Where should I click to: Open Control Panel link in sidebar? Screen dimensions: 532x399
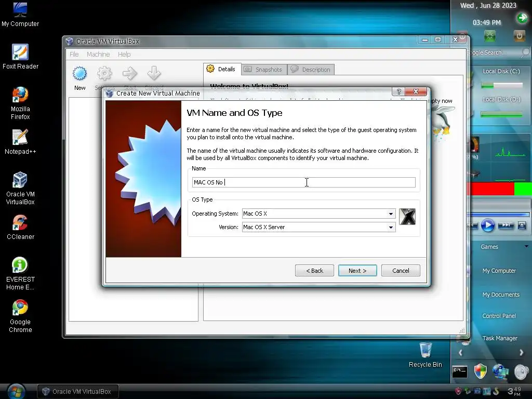click(x=499, y=316)
